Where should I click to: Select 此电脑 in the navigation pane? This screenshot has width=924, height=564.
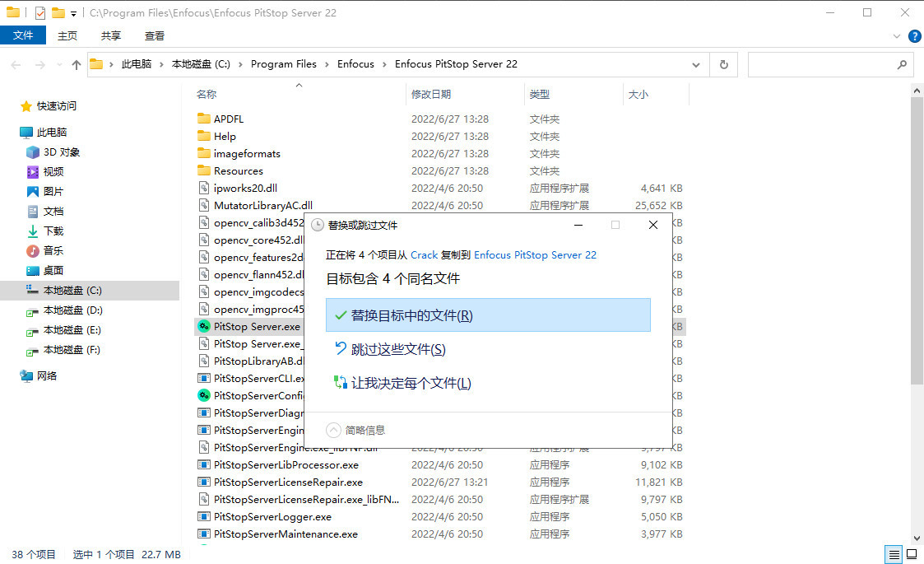(52, 133)
